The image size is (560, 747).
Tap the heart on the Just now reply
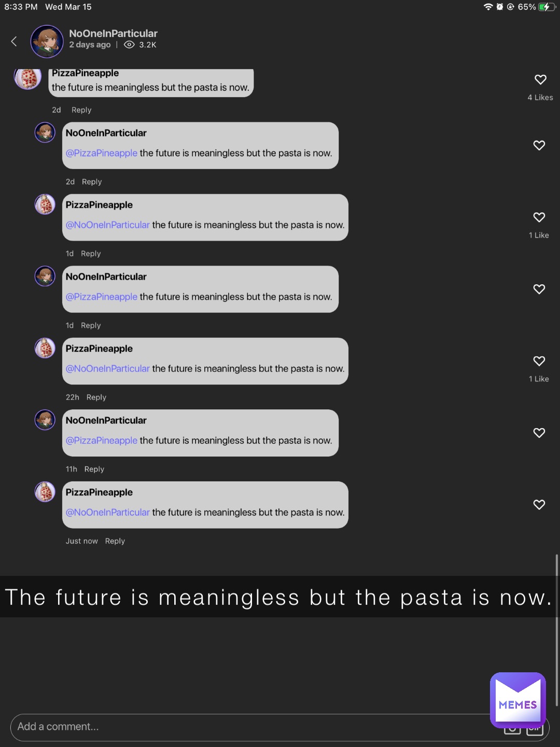539,504
